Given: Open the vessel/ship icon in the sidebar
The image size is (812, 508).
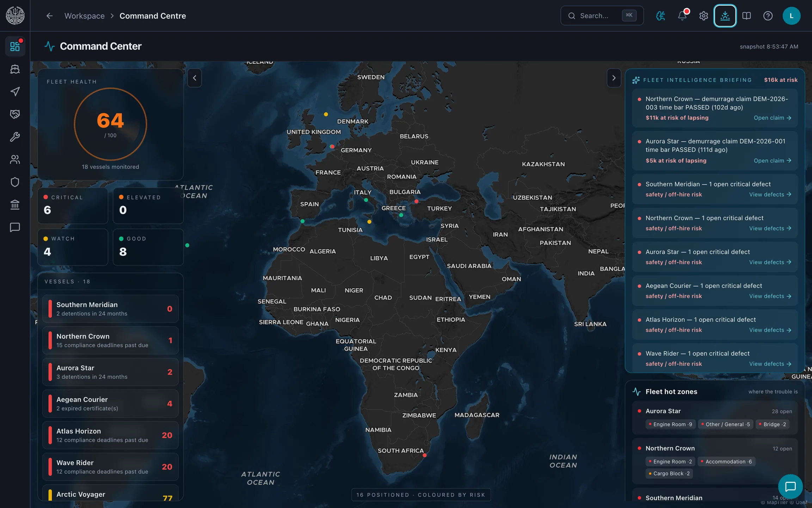Looking at the screenshot, I should point(15,69).
